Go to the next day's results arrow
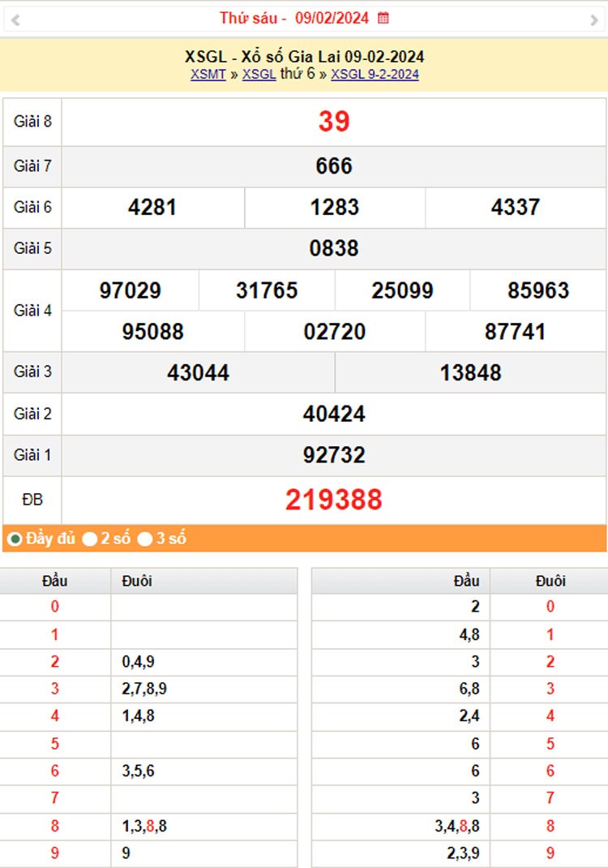Screen dimensions: 608x868 click(x=593, y=20)
